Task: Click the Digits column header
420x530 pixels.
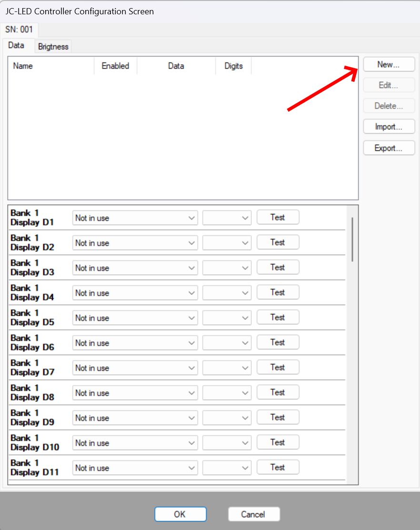Action: (x=233, y=66)
